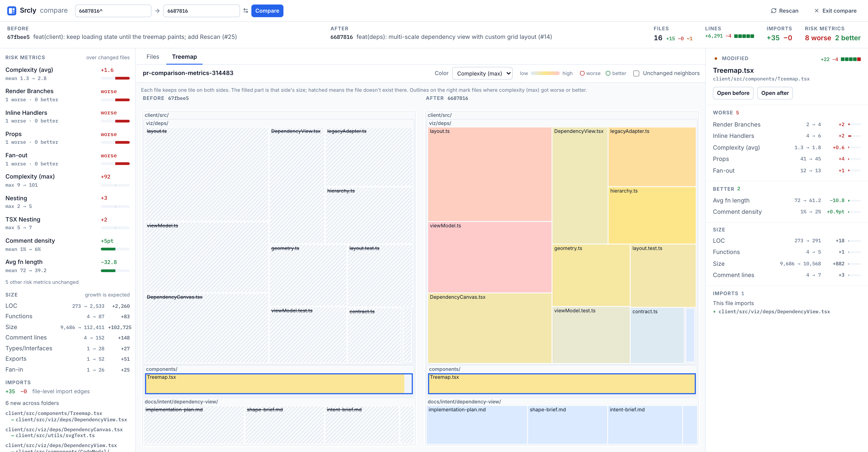Click the arrow icon between revision inputs
The height and width of the screenshot is (452, 868).
pyautogui.click(x=157, y=11)
